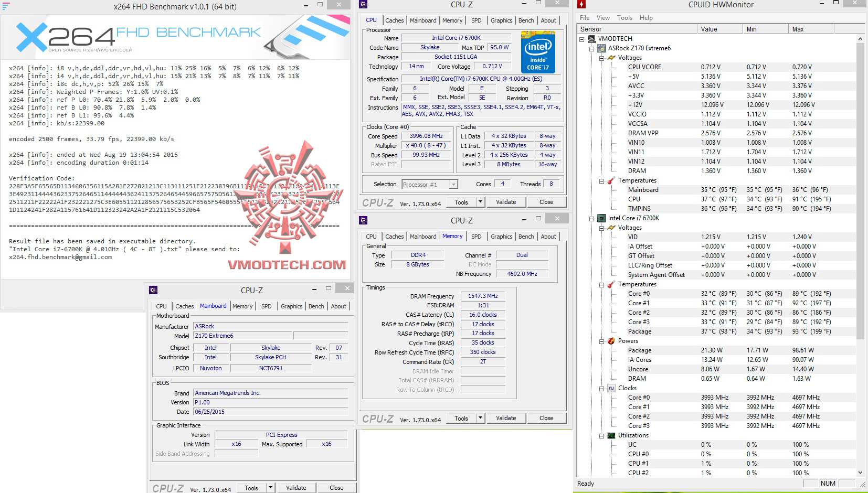This screenshot has height=493, width=868.
Task: Click the CPU-Z icon in the CPU tab window title bar
Action: [x=363, y=5]
